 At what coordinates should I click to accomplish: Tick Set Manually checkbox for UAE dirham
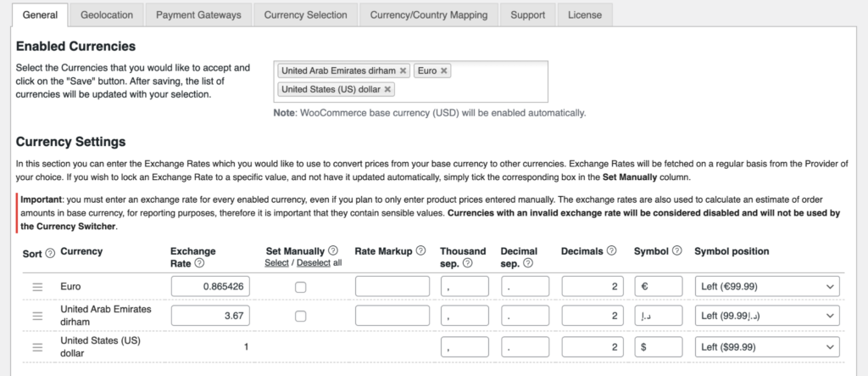pos(300,317)
